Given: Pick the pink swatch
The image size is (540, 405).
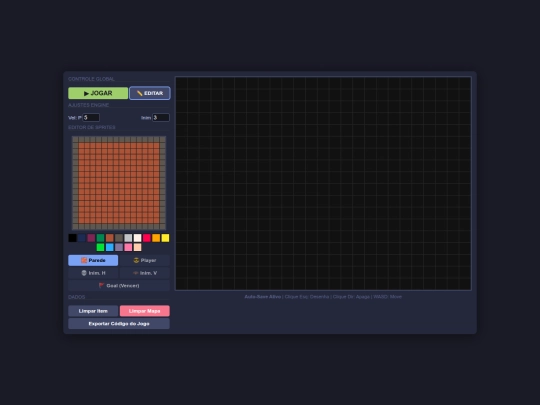Looking at the screenshot, I should [x=128, y=247].
